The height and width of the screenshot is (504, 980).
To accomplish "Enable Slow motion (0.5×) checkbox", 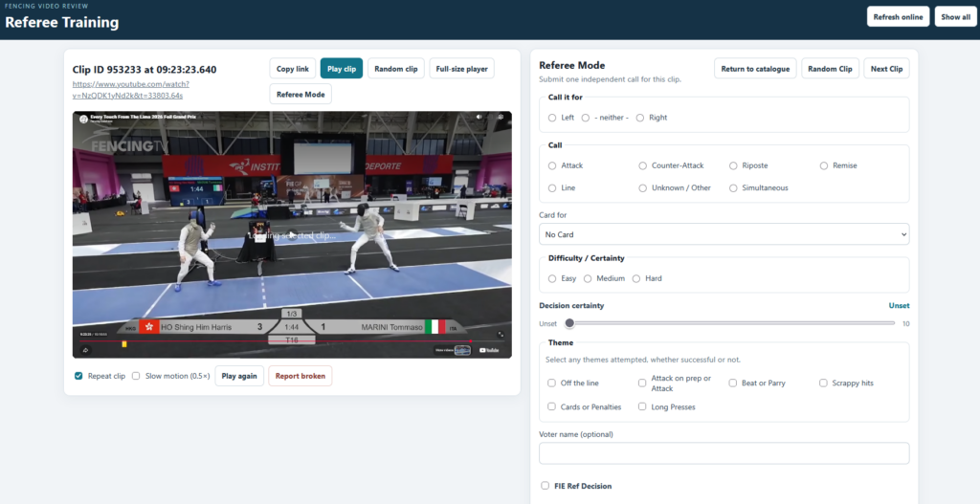I will [x=136, y=376].
